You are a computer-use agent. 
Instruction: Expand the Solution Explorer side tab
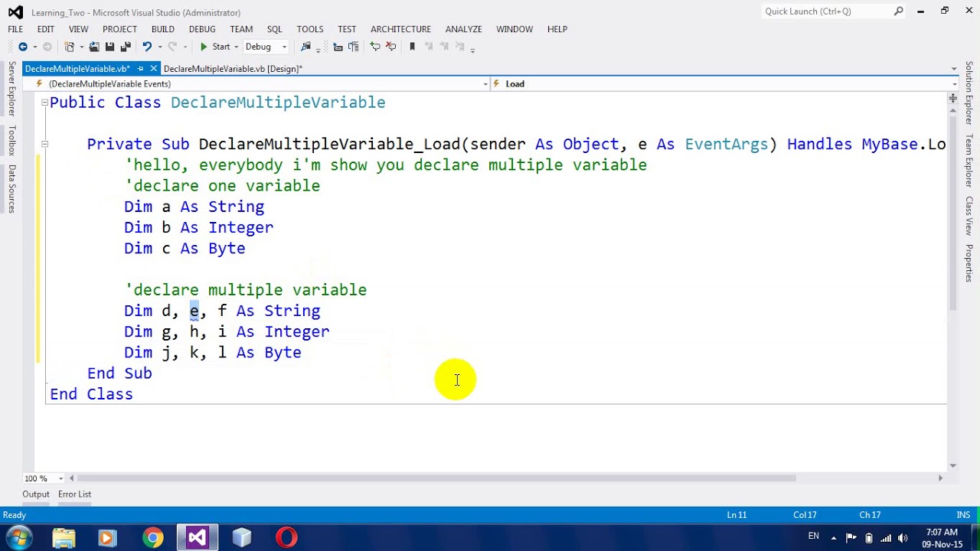coord(969,93)
